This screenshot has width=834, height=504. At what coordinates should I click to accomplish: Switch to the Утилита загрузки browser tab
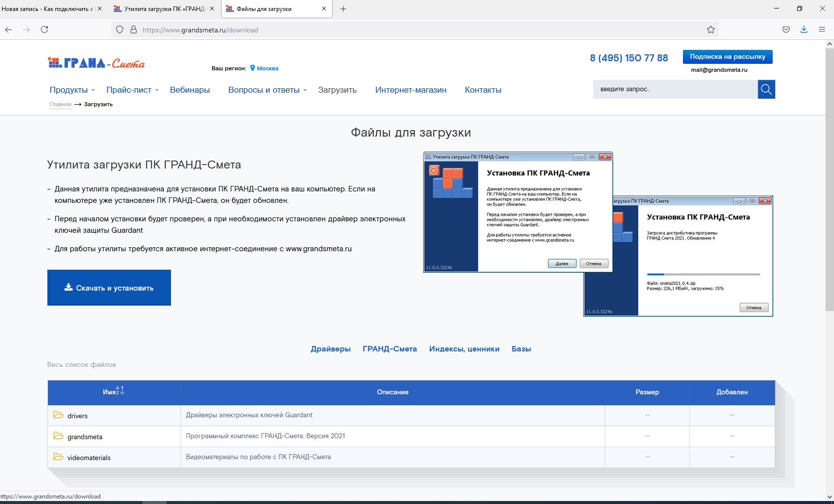tap(164, 9)
